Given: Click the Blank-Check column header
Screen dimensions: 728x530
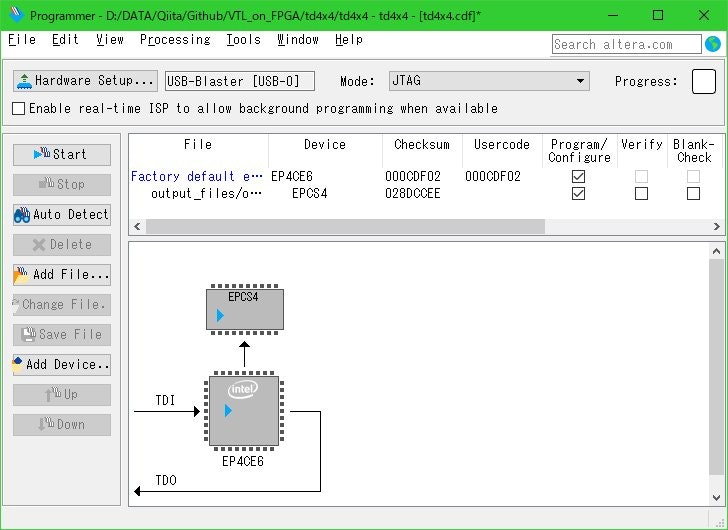Looking at the screenshot, I should coord(694,151).
